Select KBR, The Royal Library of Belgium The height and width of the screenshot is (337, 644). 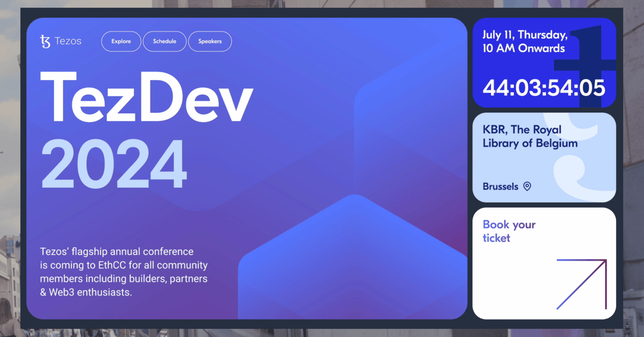530,136
